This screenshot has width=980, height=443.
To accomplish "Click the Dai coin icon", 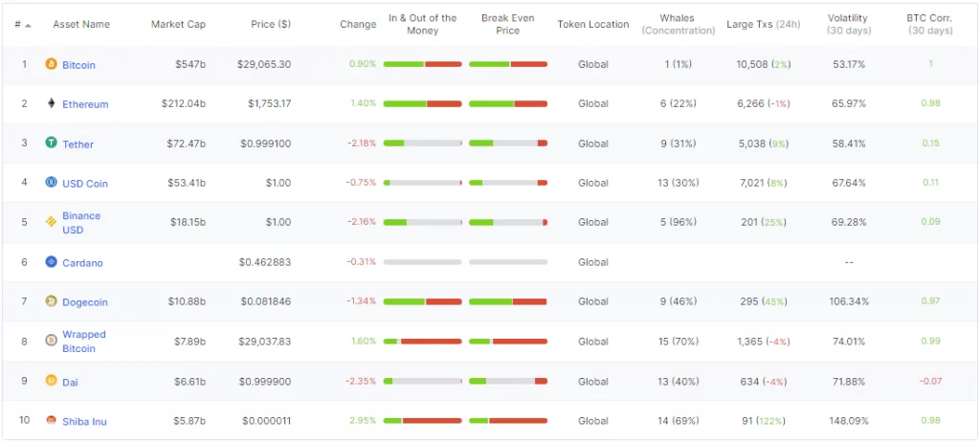I will pos(52,381).
